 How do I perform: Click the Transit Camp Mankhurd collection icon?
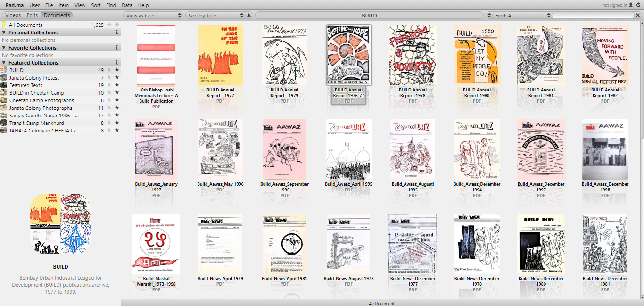(x=4, y=123)
